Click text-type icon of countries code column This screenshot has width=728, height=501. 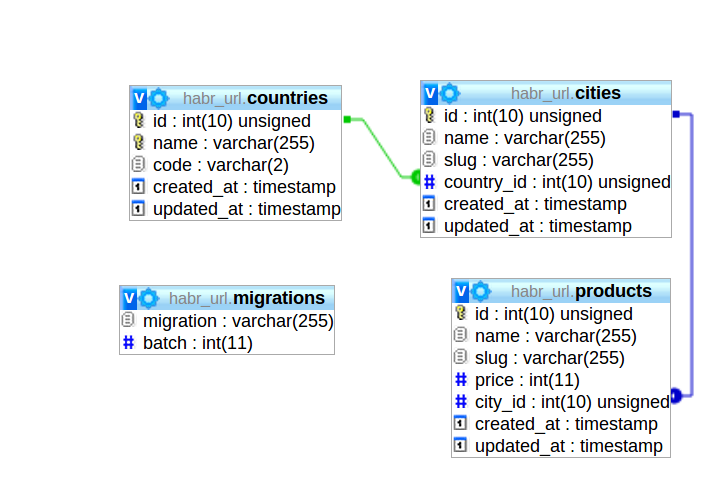coord(138,164)
